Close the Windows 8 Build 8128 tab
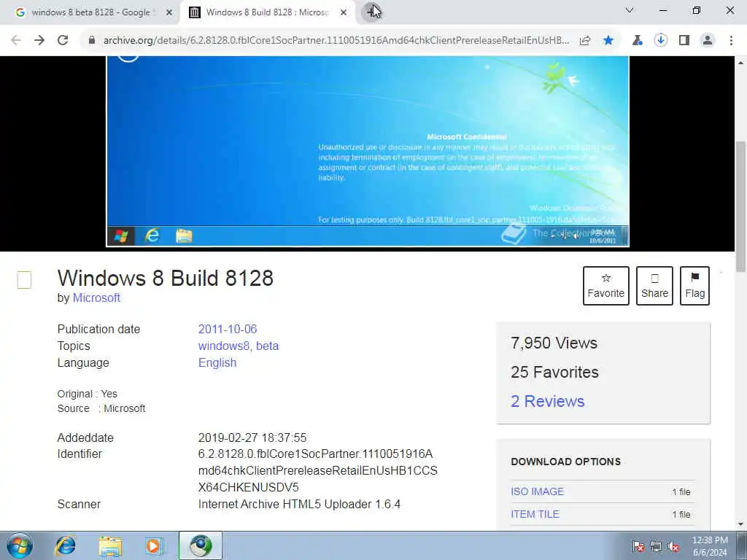This screenshot has width=747, height=560. [x=344, y=12]
